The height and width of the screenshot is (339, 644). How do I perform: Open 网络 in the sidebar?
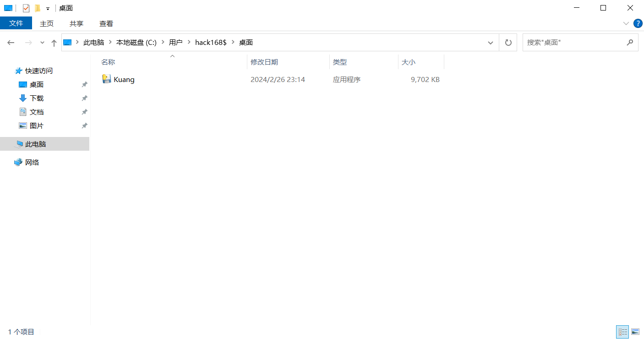point(32,162)
